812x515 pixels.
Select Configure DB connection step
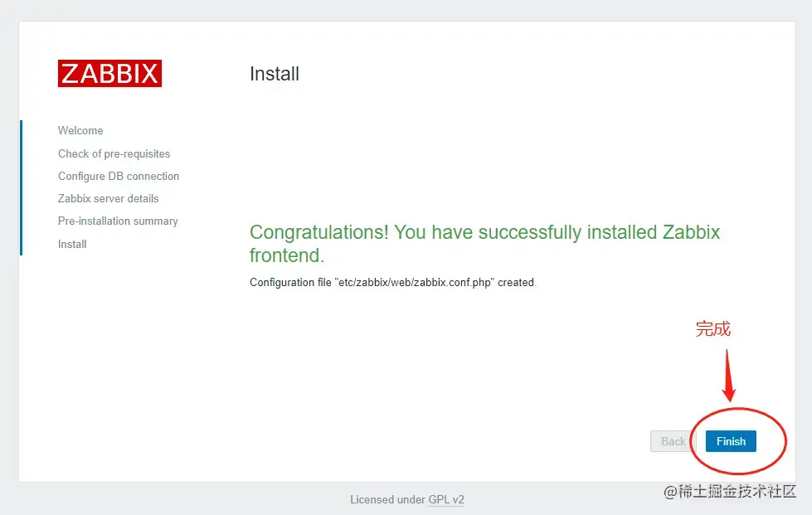pos(119,176)
